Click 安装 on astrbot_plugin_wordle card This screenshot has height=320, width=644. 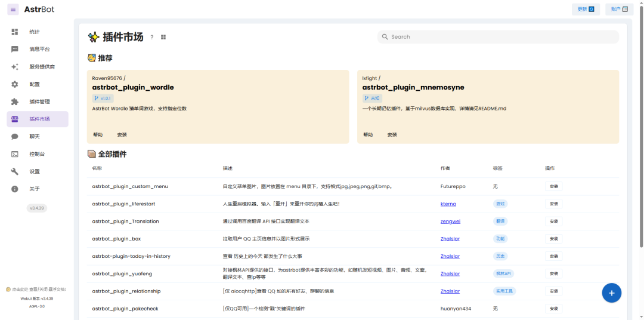[x=122, y=134]
